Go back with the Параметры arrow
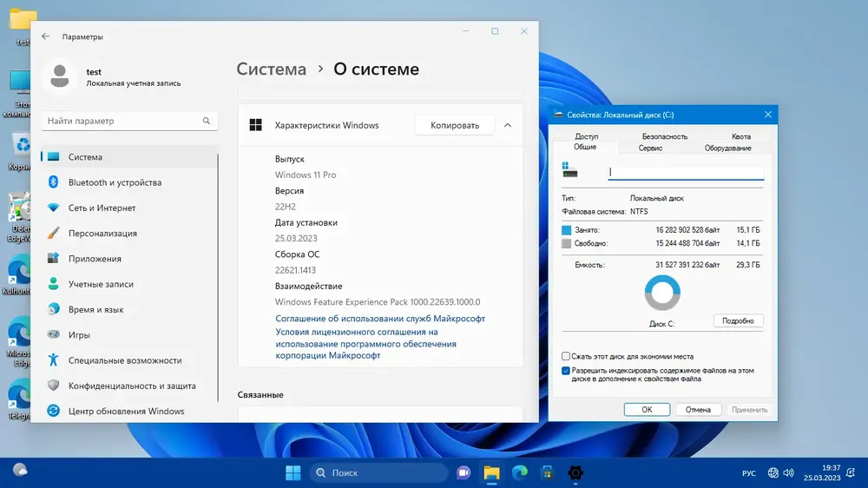This screenshot has width=868, height=488. 45,36
